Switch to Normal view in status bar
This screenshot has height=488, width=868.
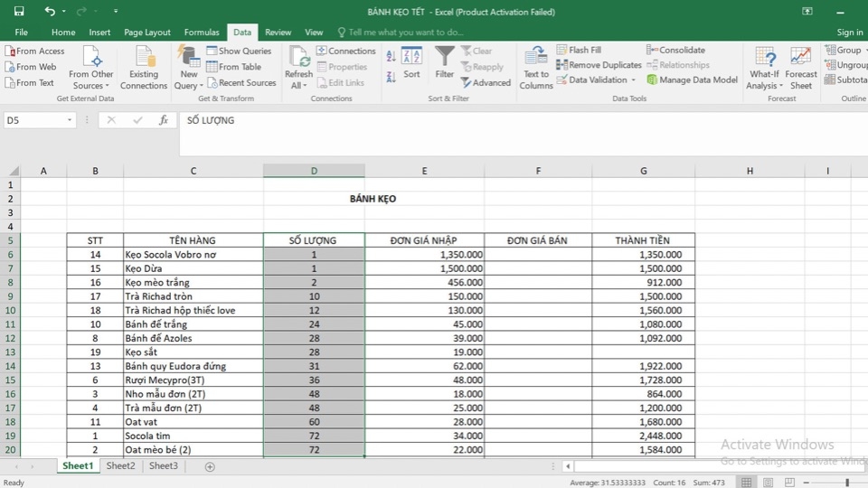pos(746,483)
